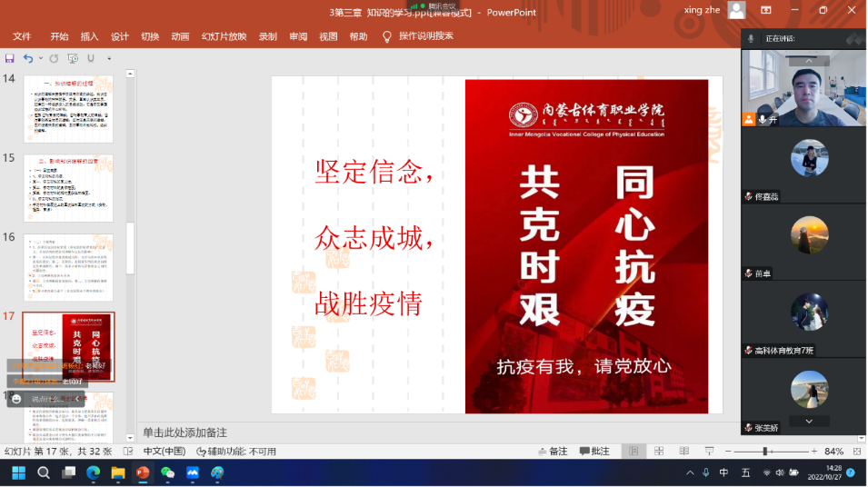Select slide 15 thumbnail
Viewport: 868px width, 487px height.
point(68,188)
